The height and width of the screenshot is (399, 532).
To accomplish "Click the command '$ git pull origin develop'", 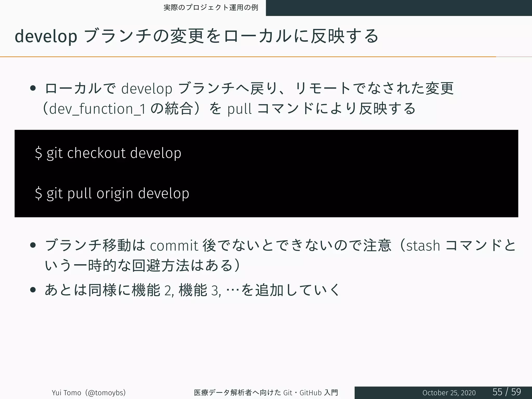I will click(x=112, y=194).
